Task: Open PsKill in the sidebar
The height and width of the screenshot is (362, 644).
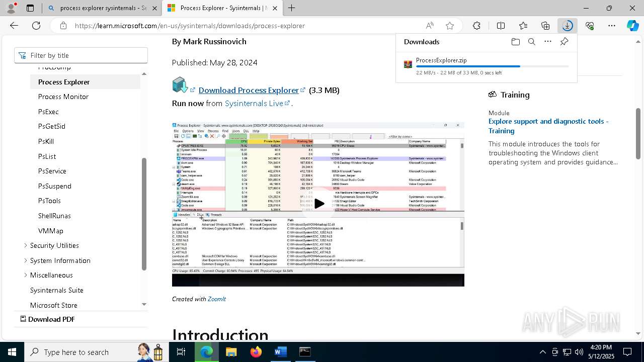Action: coord(46,141)
